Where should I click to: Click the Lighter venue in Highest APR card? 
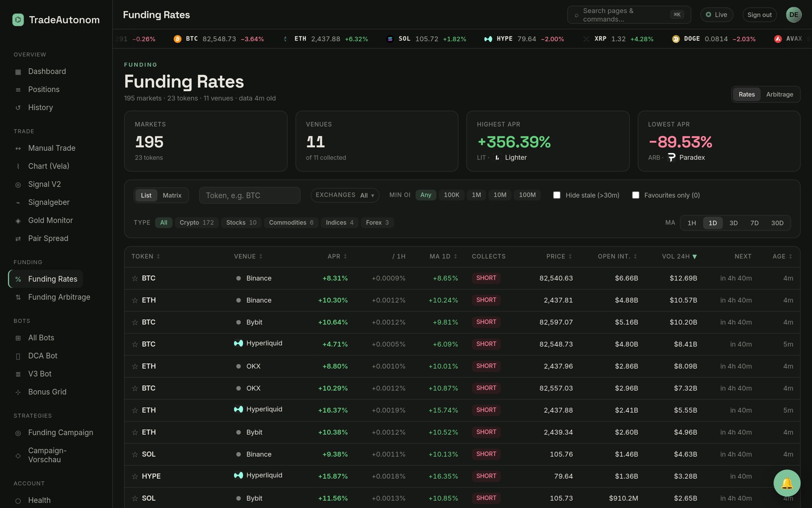510,157
